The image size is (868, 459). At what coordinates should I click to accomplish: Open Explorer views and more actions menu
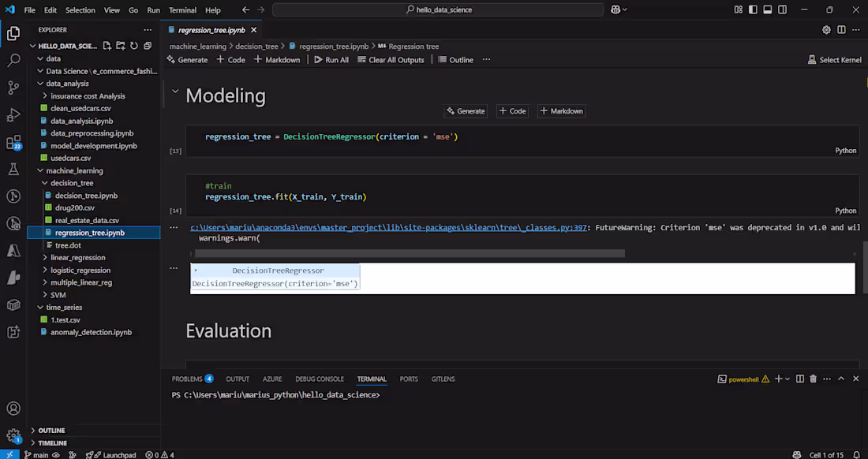point(148,30)
